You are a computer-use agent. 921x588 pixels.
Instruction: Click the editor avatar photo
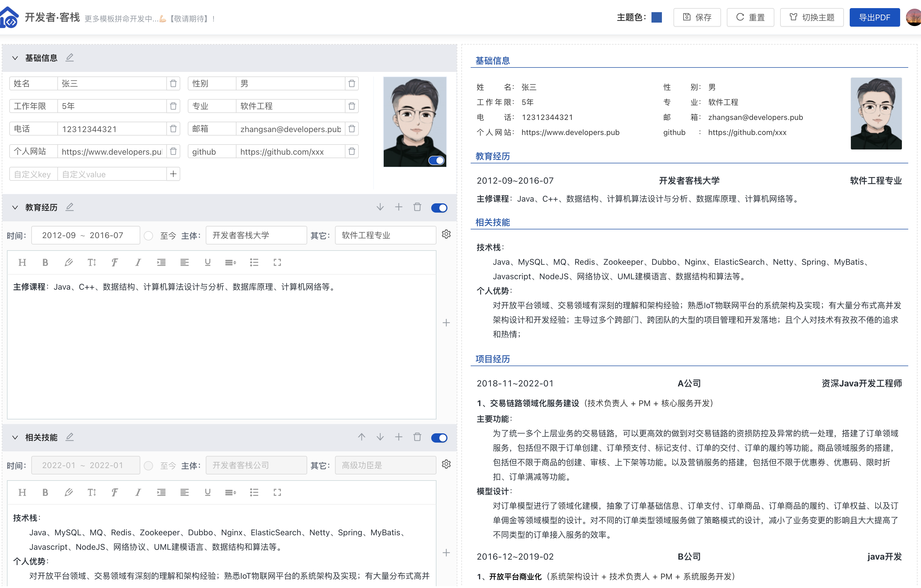pos(415,122)
